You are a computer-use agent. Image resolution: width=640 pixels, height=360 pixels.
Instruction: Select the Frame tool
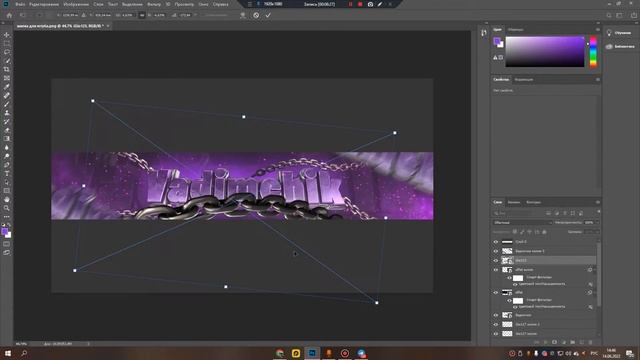pyautogui.click(x=7, y=78)
